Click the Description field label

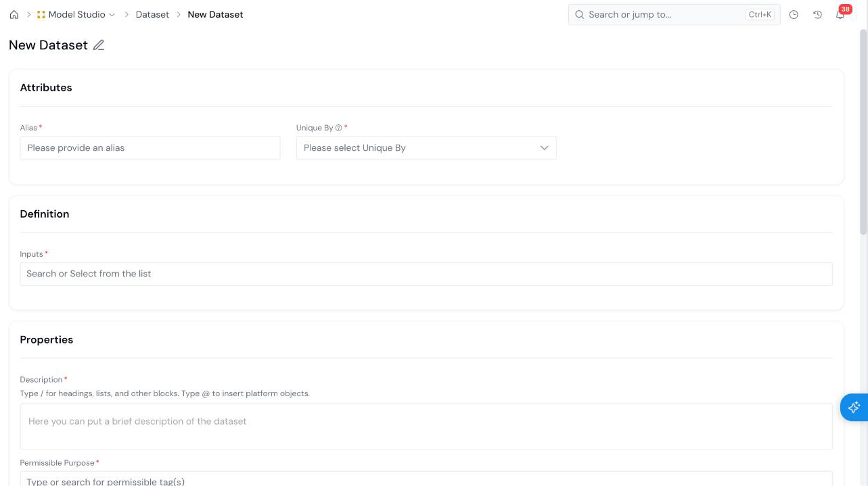(x=41, y=380)
